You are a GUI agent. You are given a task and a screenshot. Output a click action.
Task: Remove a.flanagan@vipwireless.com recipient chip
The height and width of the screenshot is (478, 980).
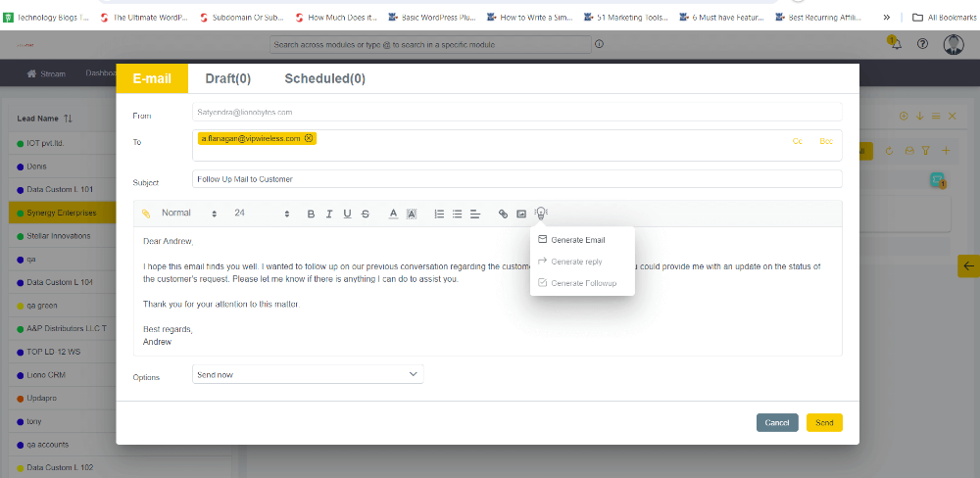[x=309, y=138]
